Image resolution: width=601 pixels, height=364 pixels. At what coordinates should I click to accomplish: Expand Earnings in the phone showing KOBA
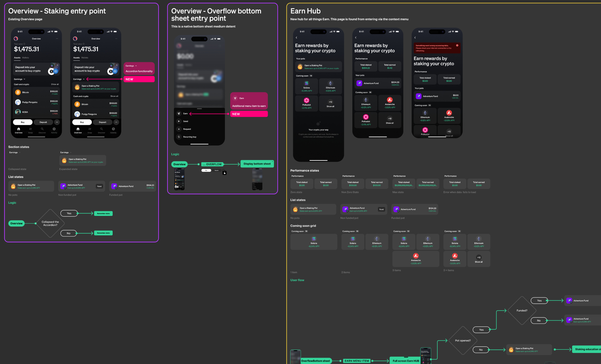point(24,79)
